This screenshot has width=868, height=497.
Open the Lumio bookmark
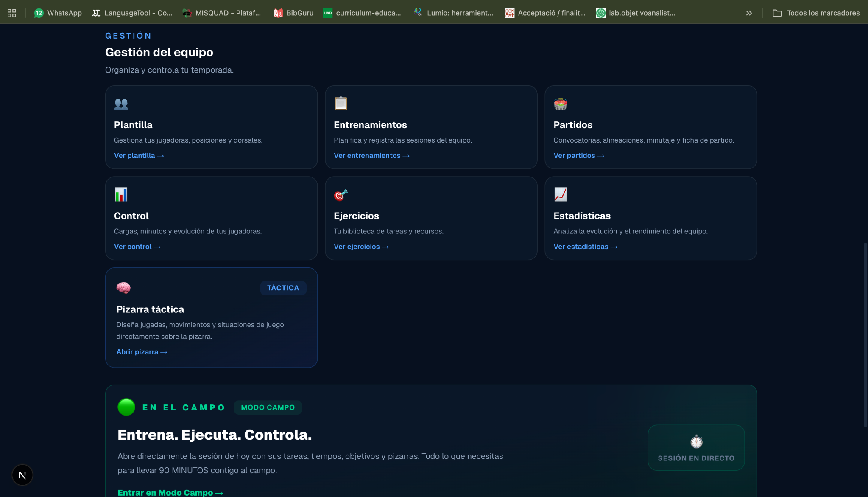[x=454, y=13]
